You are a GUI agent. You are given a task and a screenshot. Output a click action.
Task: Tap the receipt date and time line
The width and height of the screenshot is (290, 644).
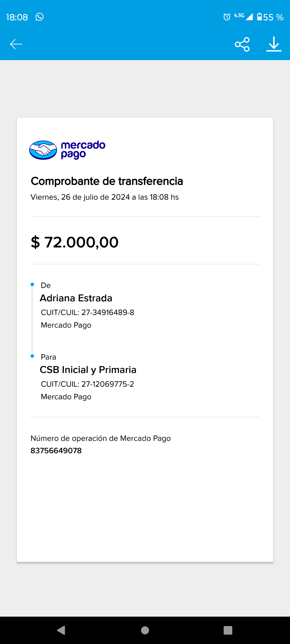104,197
